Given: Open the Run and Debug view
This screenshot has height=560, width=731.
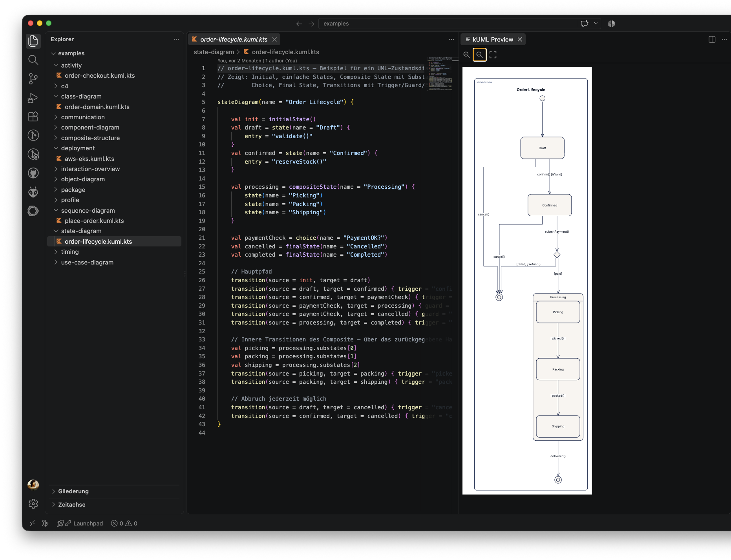Looking at the screenshot, I should coord(33,98).
